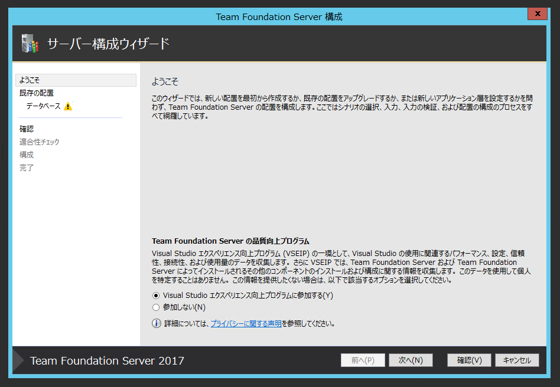Click the triangle arrow beside Team Foundation Server 2017
This screenshot has height=387, width=560.
coord(18,360)
